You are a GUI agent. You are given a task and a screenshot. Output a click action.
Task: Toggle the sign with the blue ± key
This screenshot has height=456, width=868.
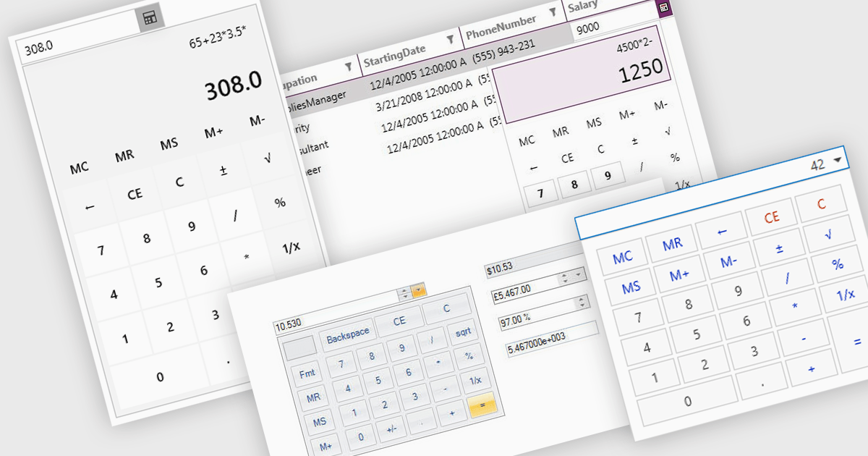pyautogui.click(x=779, y=249)
